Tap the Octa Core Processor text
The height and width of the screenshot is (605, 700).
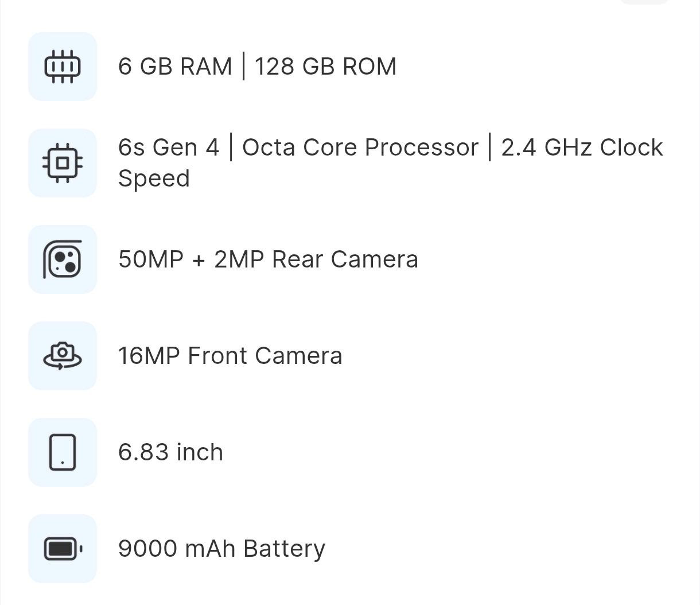[360, 148]
